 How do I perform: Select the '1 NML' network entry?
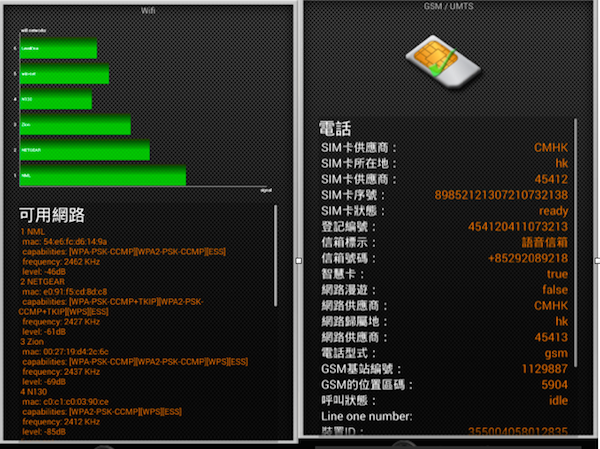coord(33,232)
